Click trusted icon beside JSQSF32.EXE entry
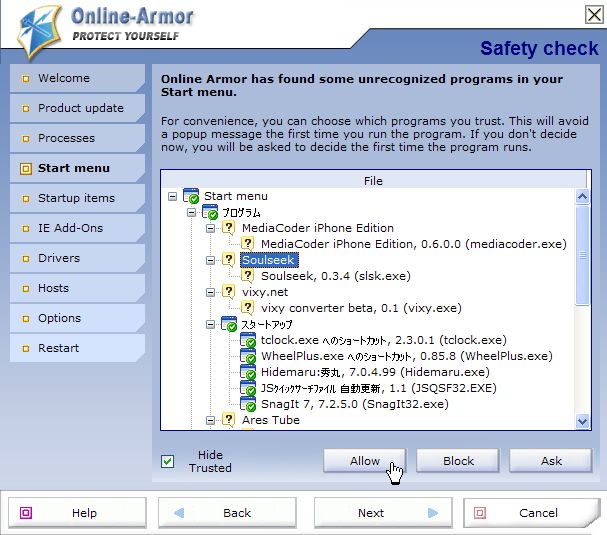Viewport: 607px width, 535px height. 248,388
